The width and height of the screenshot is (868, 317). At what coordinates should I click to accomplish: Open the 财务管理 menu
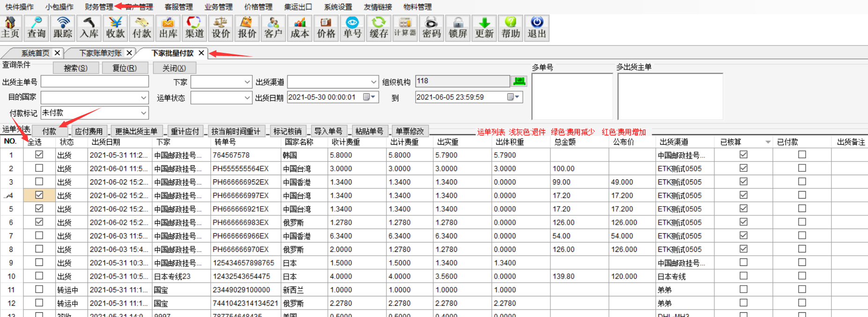(x=99, y=7)
